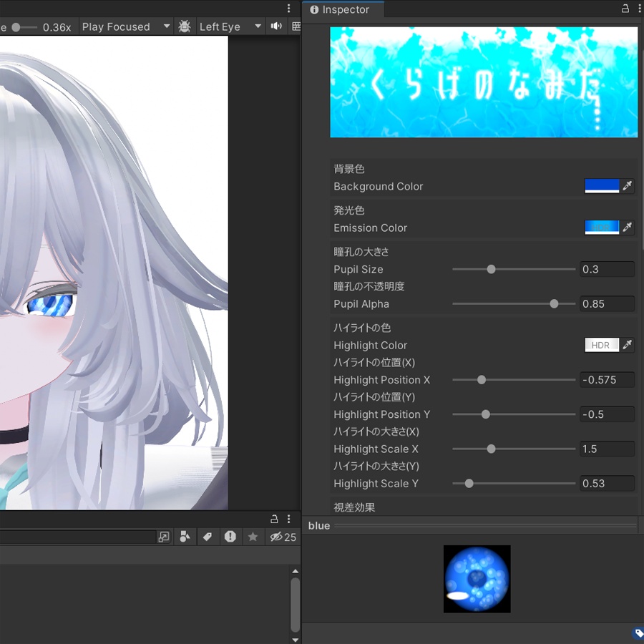
Task: Click the star favorites icon
Action: tap(253, 537)
